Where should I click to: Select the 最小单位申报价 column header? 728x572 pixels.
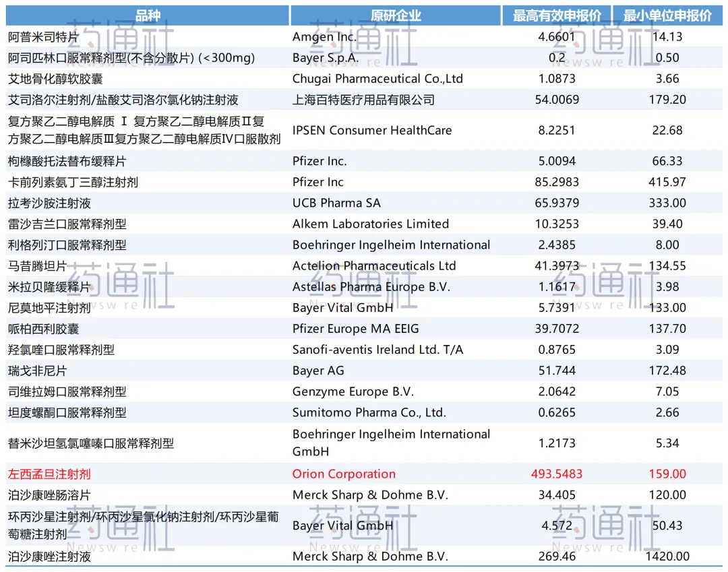[667, 15]
